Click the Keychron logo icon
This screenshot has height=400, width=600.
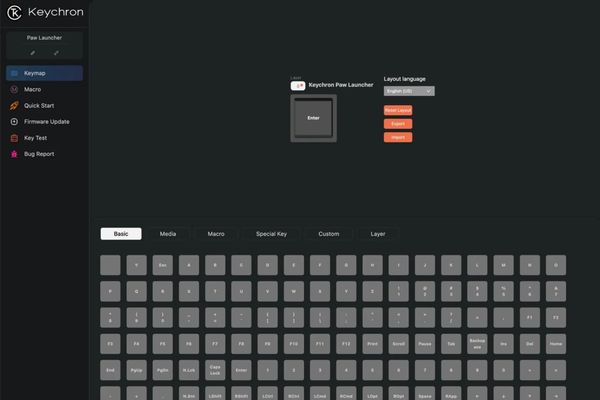click(16, 13)
